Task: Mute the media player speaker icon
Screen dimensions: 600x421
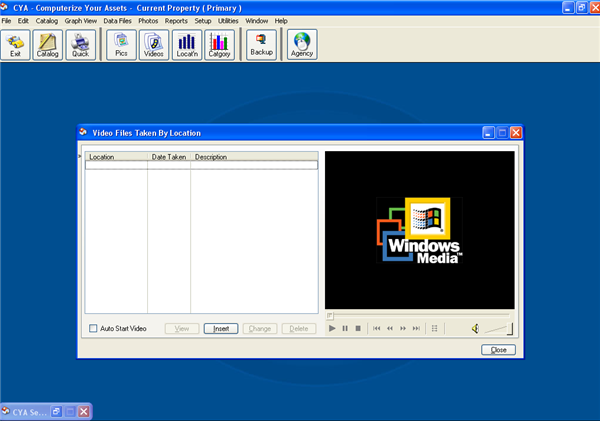Action: 475,328
